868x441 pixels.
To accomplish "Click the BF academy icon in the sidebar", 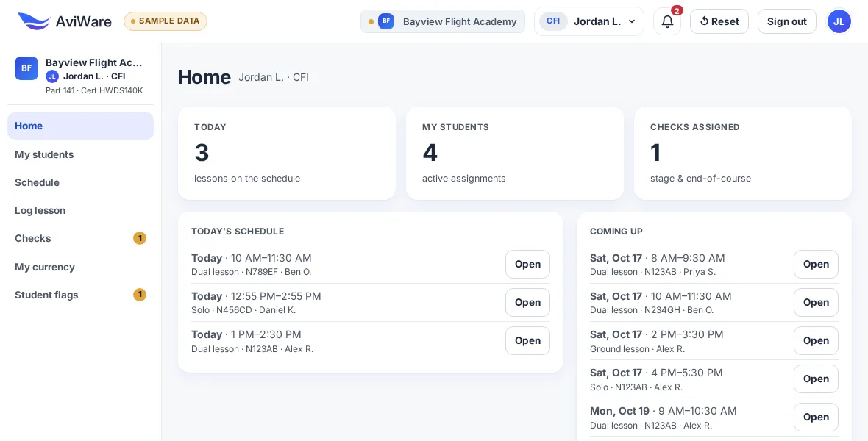I will point(26,68).
